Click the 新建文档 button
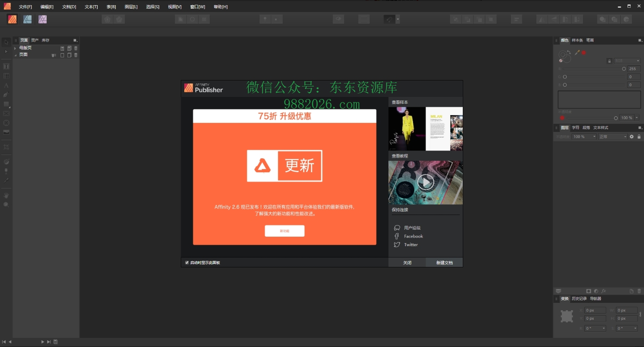Screen dimensions: 644x347 [444, 263]
